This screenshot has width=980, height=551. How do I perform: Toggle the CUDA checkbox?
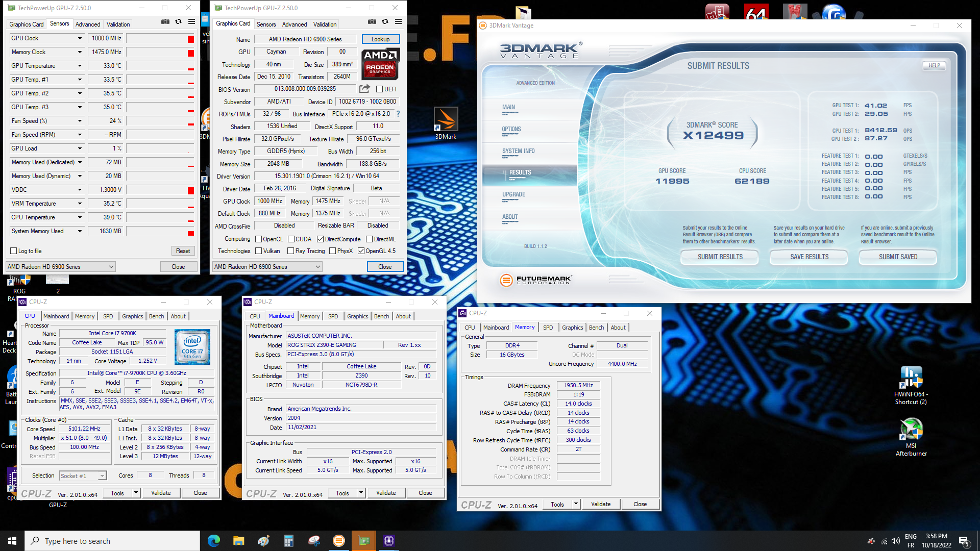click(x=291, y=239)
